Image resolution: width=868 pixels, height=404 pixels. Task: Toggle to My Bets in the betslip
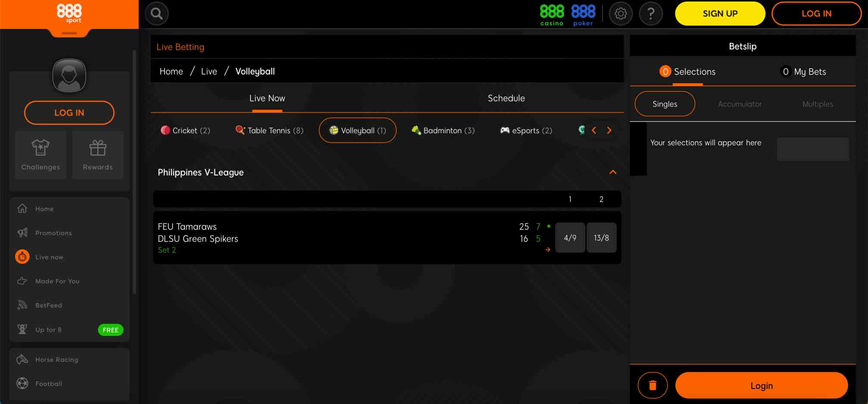pos(803,72)
